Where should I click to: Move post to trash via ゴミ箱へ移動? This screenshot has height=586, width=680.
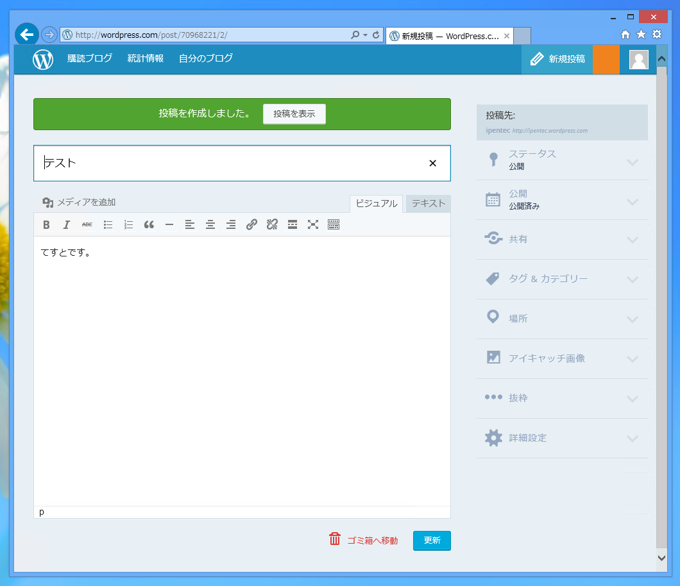(363, 540)
